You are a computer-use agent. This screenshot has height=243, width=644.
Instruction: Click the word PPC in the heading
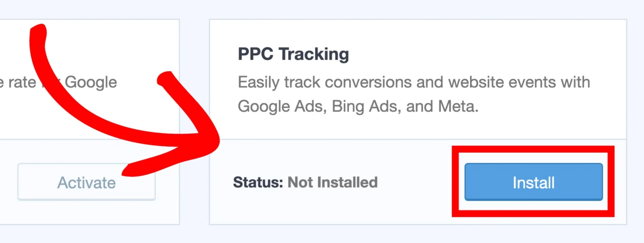(x=256, y=54)
